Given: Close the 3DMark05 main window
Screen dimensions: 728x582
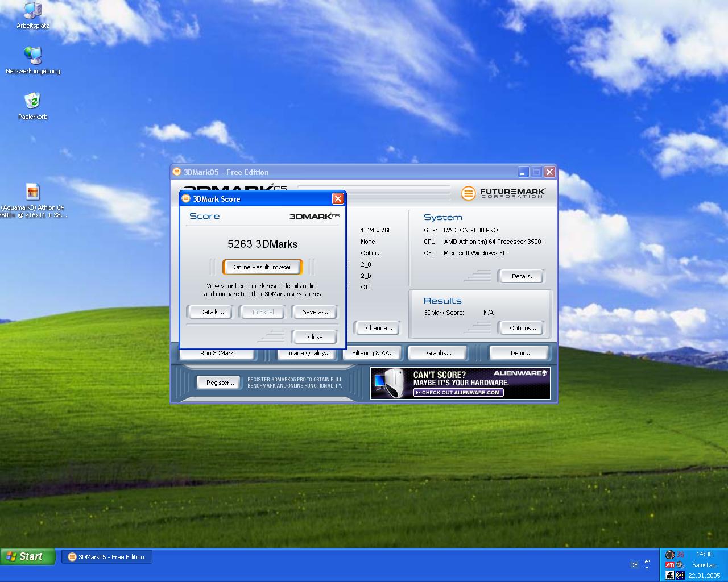Looking at the screenshot, I should (x=549, y=172).
